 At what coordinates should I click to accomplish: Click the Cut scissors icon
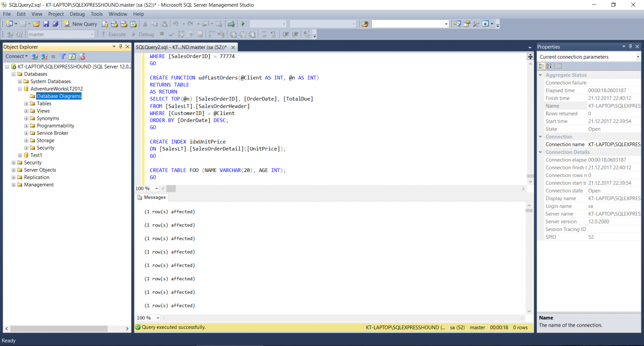coord(145,24)
